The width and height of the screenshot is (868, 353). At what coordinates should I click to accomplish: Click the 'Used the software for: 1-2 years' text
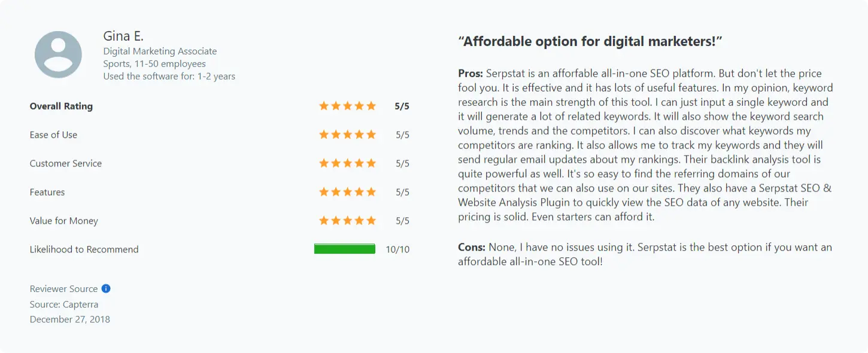(x=169, y=76)
